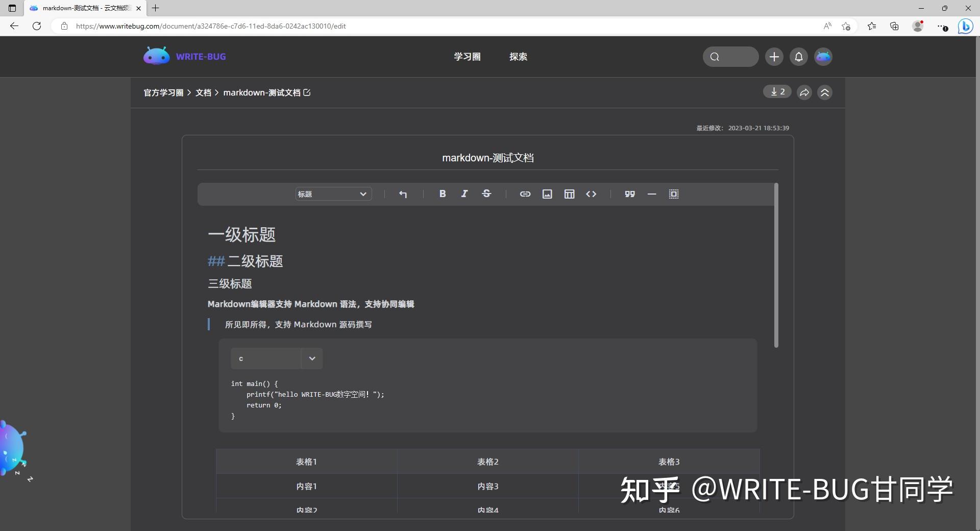
Task: Click the collapse double-chevron icon
Action: [x=825, y=92]
